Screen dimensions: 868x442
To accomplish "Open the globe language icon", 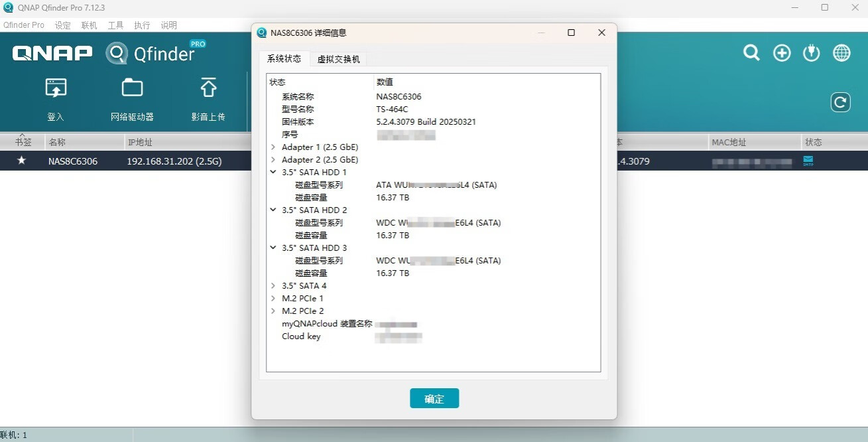I will click(841, 53).
